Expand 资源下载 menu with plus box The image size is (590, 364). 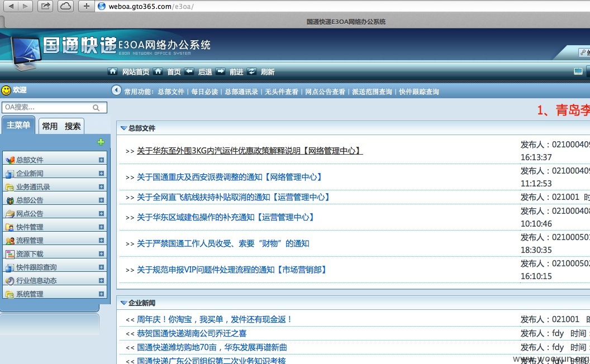pos(101,253)
